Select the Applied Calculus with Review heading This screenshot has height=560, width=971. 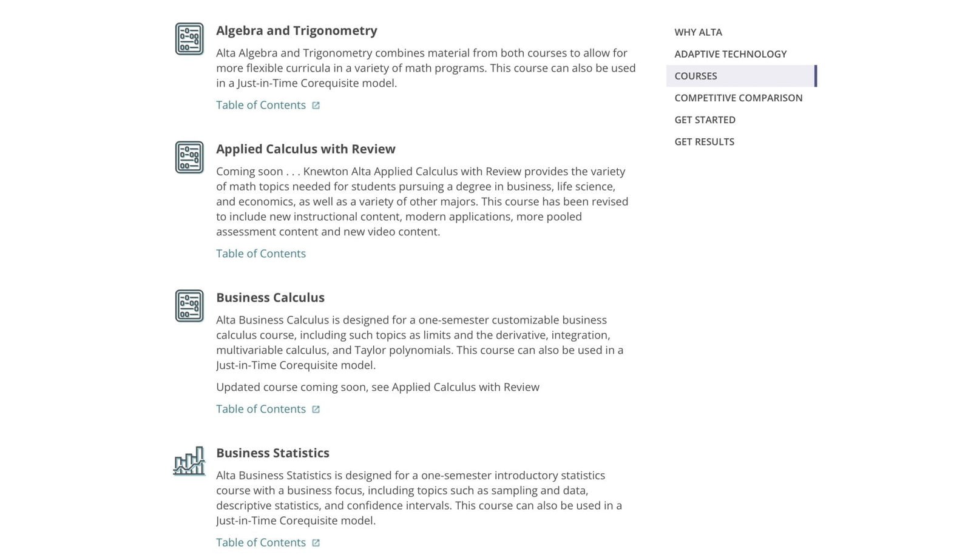point(305,149)
